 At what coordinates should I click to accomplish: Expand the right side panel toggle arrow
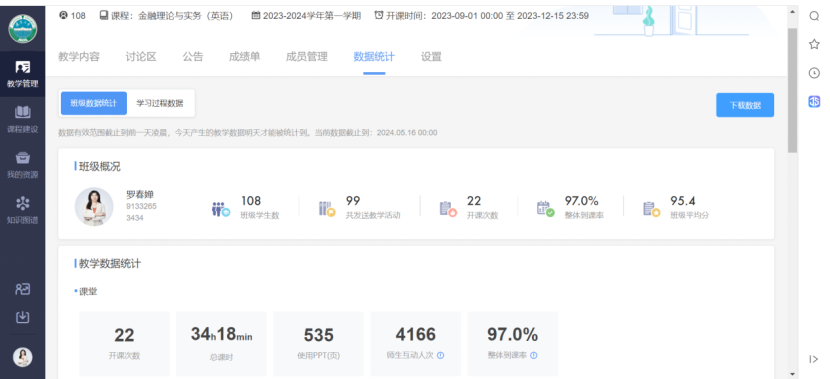814,359
